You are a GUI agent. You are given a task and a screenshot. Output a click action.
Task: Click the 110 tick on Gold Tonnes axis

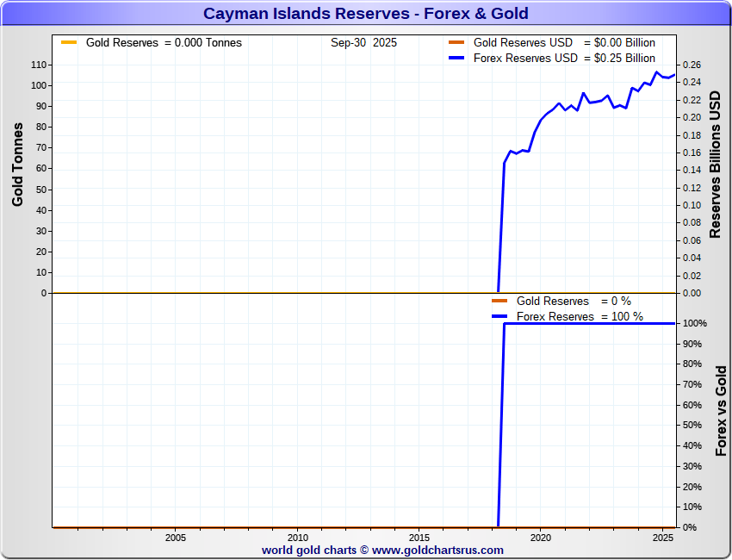click(x=37, y=65)
